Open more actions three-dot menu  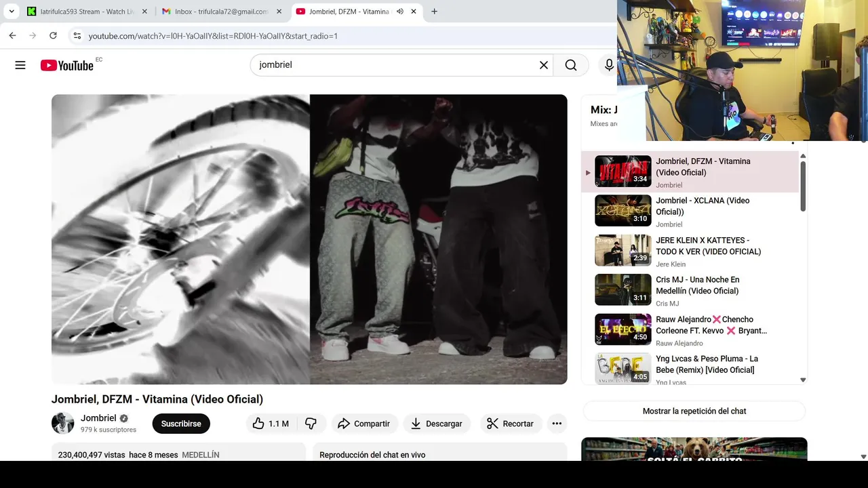click(x=557, y=424)
